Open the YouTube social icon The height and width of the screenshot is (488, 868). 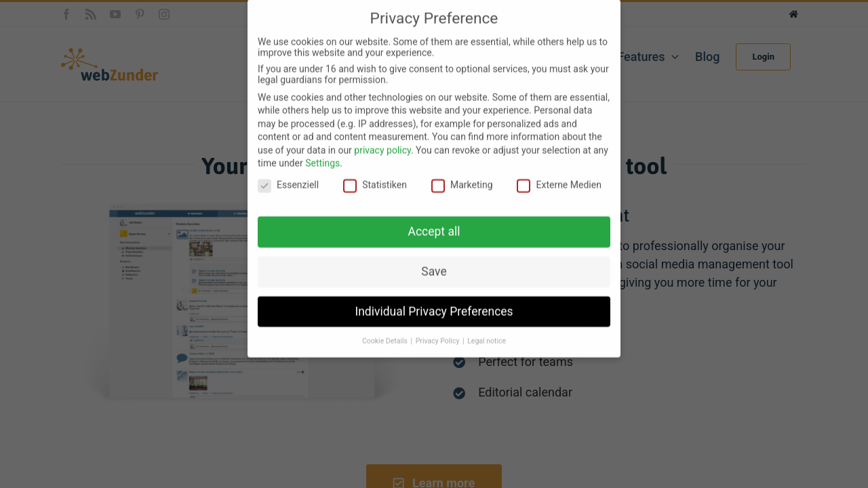[x=115, y=14]
